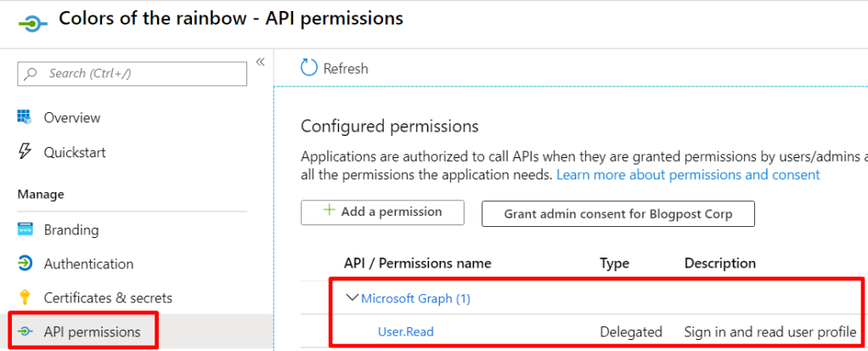Click the magnifier icon in the search box
Viewport: 868px width, 351px height.
click(31, 74)
